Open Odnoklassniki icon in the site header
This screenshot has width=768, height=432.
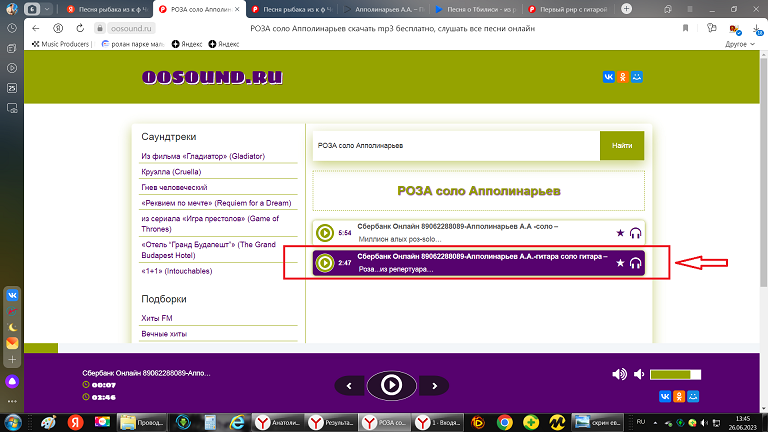(623, 77)
